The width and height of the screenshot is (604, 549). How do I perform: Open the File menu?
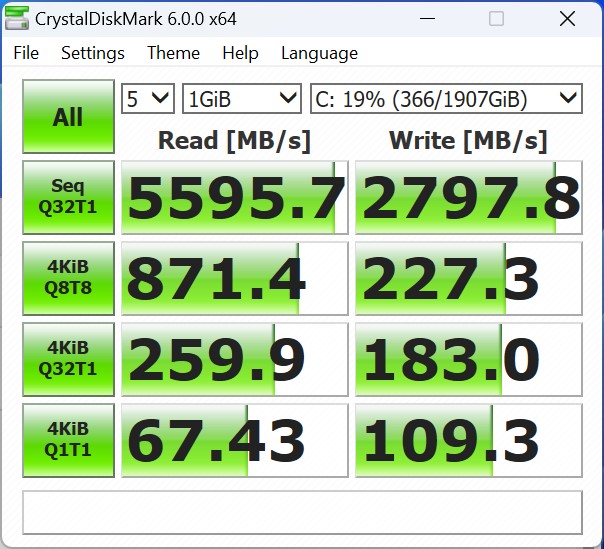pos(26,53)
